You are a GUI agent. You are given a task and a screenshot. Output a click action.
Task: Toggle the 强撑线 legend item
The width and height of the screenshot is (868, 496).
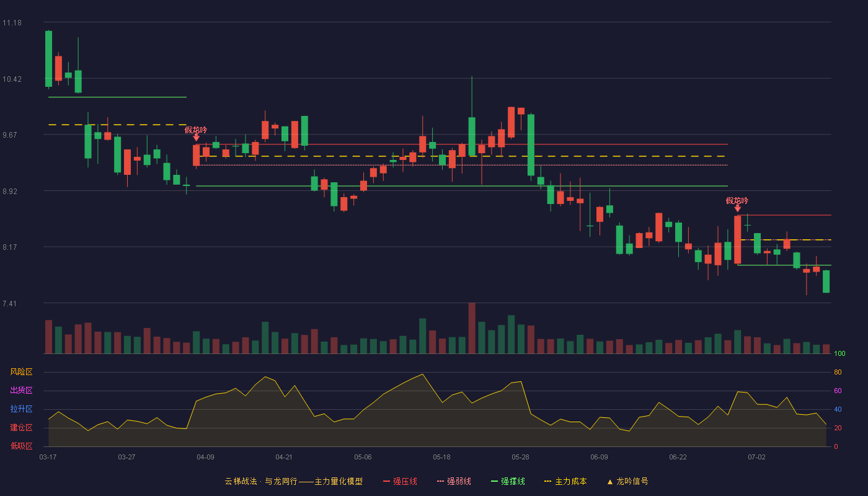tap(508, 481)
